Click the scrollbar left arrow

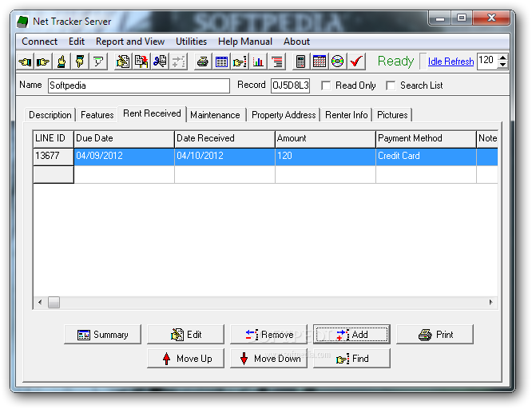pyautogui.click(x=40, y=302)
